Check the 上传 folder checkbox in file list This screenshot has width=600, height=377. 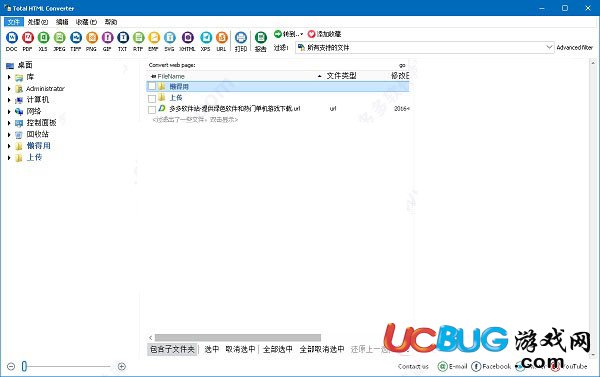(152, 98)
